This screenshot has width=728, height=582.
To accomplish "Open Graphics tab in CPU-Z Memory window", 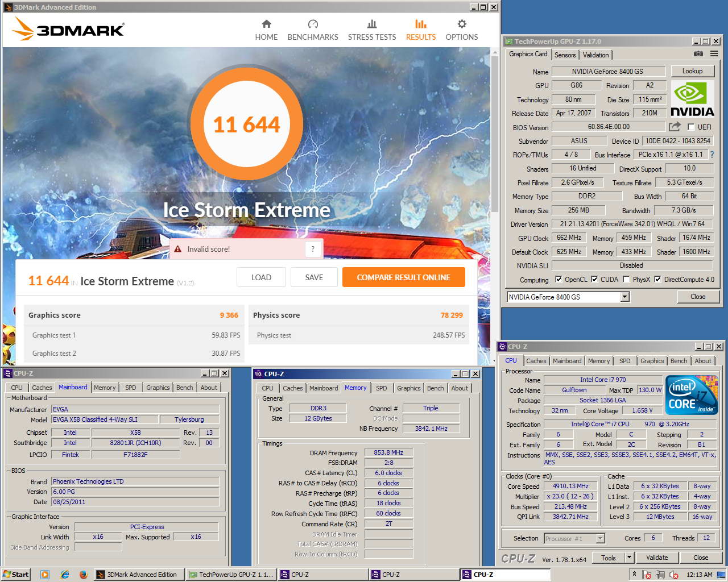I will [408, 388].
